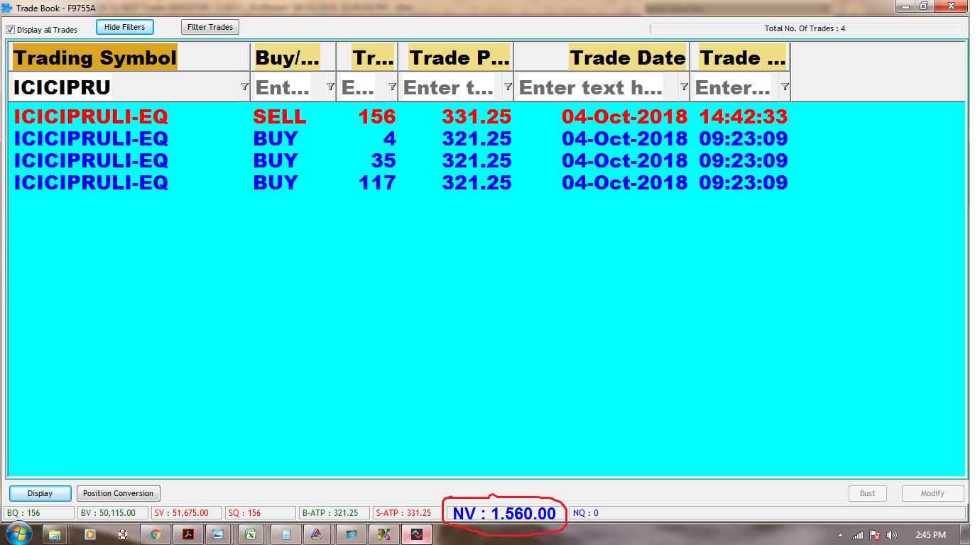Focus the trade quantity filter text box
The width and height of the screenshot is (980, 545).
pyautogui.click(x=362, y=87)
